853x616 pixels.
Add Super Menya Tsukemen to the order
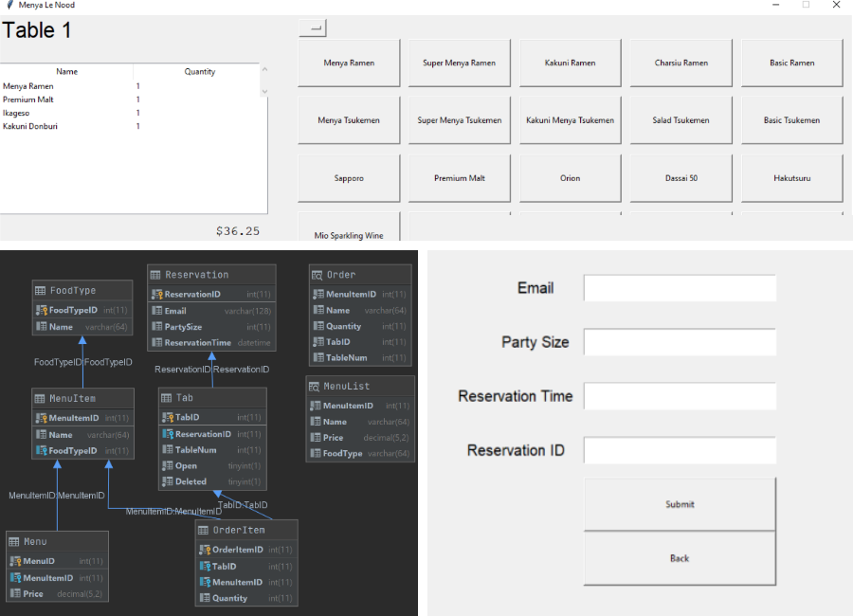459,120
